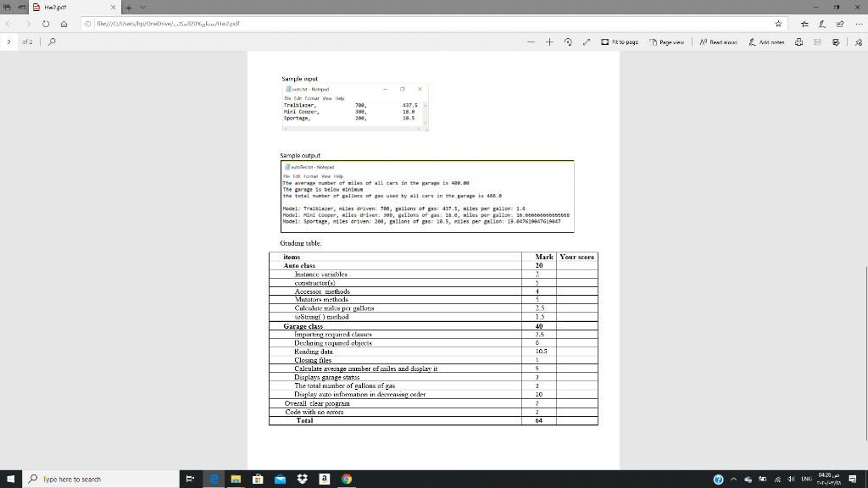This screenshot has width=868, height=488.
Task: Open the browser home page
Action: (64, 24)
